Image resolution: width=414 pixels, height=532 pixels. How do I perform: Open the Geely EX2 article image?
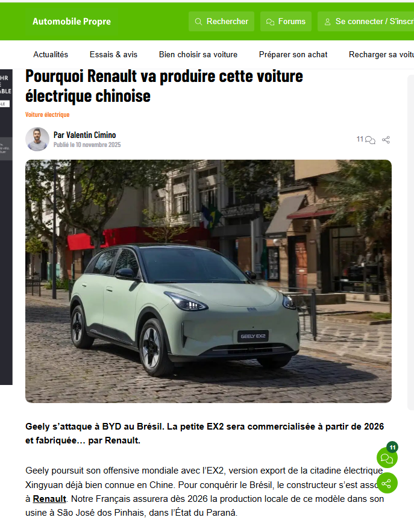pos(209,281)
